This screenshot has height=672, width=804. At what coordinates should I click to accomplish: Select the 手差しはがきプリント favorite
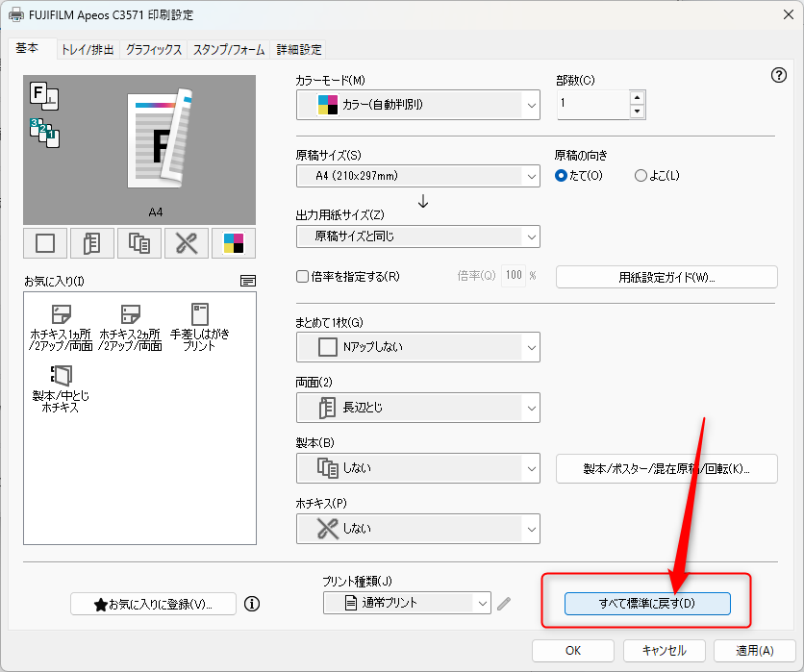200,327
